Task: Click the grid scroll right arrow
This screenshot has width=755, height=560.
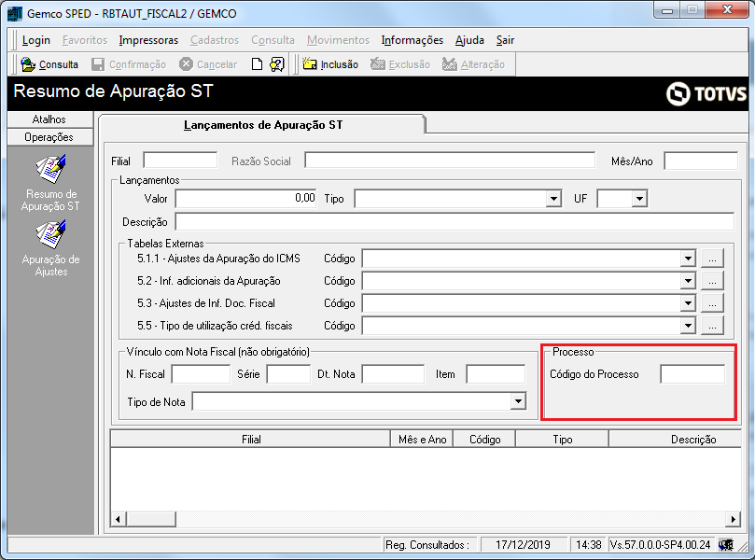Action: (733, 519)
